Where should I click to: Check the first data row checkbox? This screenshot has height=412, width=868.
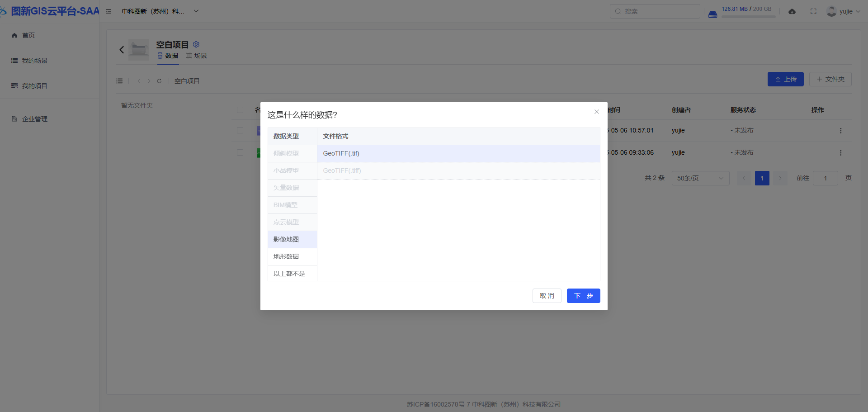[x=240, y=130]
